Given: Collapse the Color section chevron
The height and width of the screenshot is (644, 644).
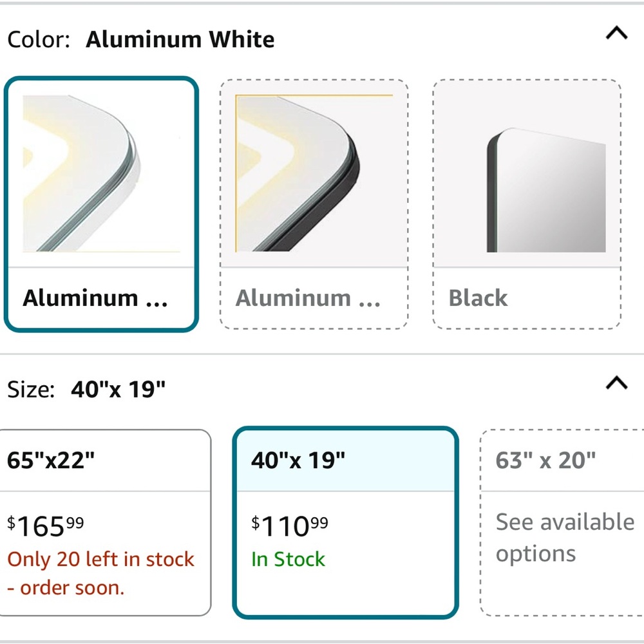Looking at the screenshot, I should pyautogui.click(x=616, y=33).
